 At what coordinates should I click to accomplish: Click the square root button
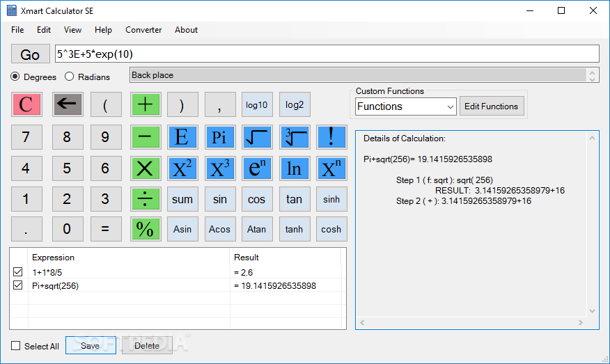point(257,137)
